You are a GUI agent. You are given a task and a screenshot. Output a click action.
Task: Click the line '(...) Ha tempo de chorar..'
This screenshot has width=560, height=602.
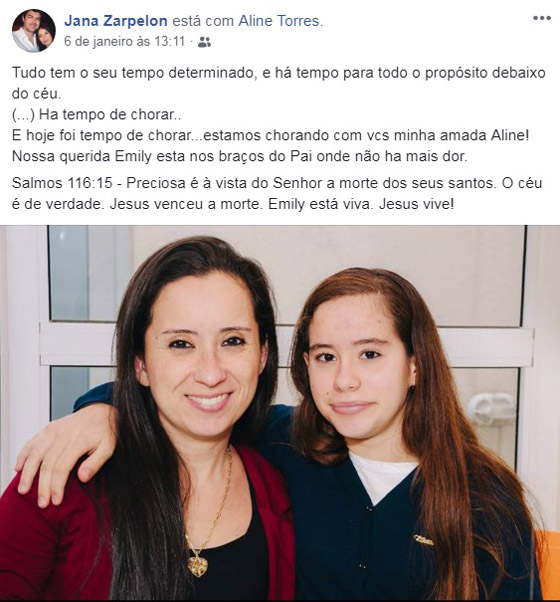[x=97, y=114]
